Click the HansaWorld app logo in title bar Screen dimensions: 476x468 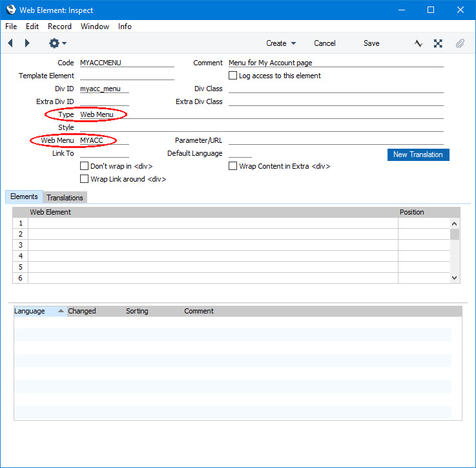(x=11, y=10)
